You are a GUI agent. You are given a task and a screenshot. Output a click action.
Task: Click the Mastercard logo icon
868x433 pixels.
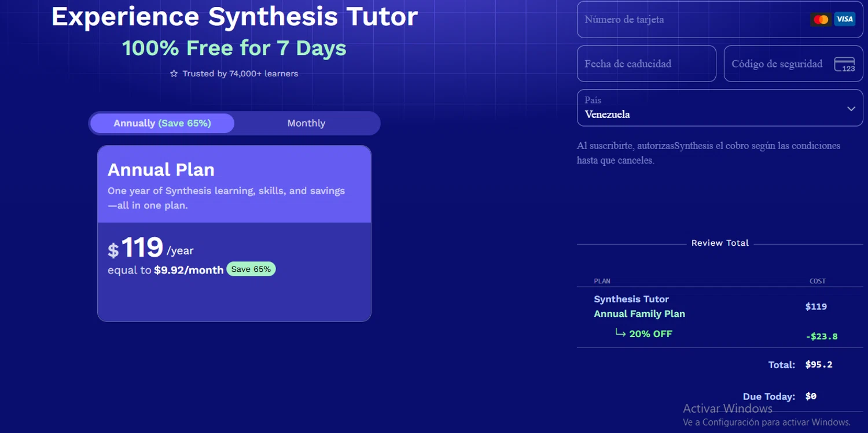(x=821, y=20)
